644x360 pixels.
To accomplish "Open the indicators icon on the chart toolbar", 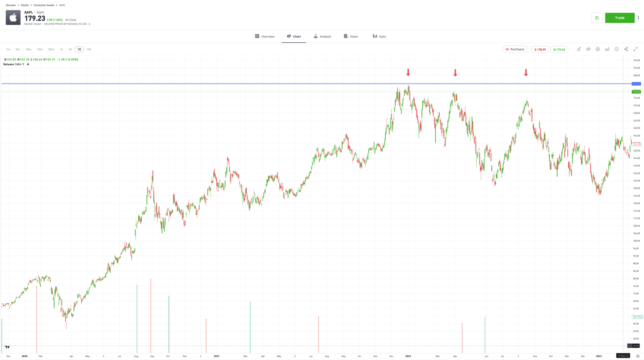I will [588, 49].
